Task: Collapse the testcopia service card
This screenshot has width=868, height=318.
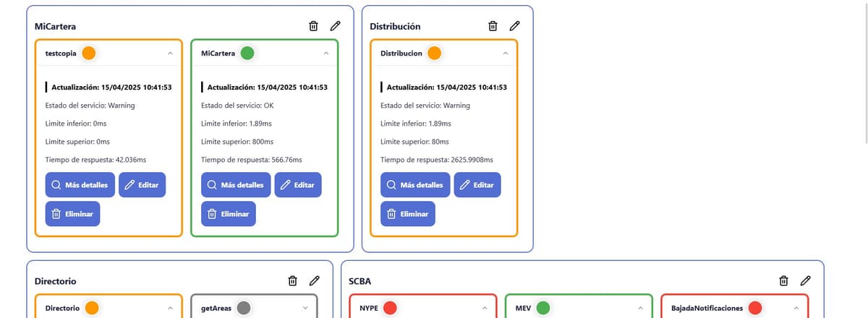Action: tap(170, 53)
